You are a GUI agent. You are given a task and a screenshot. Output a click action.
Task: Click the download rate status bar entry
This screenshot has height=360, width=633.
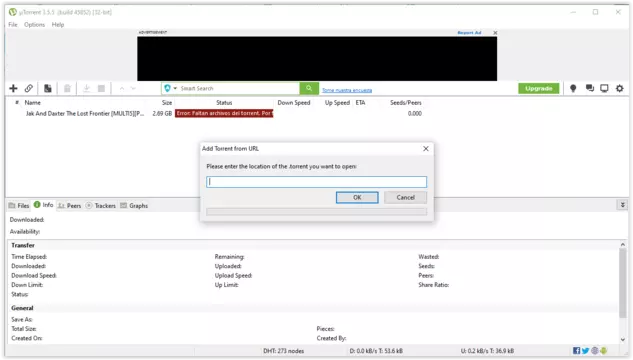[x=376, y=351]
